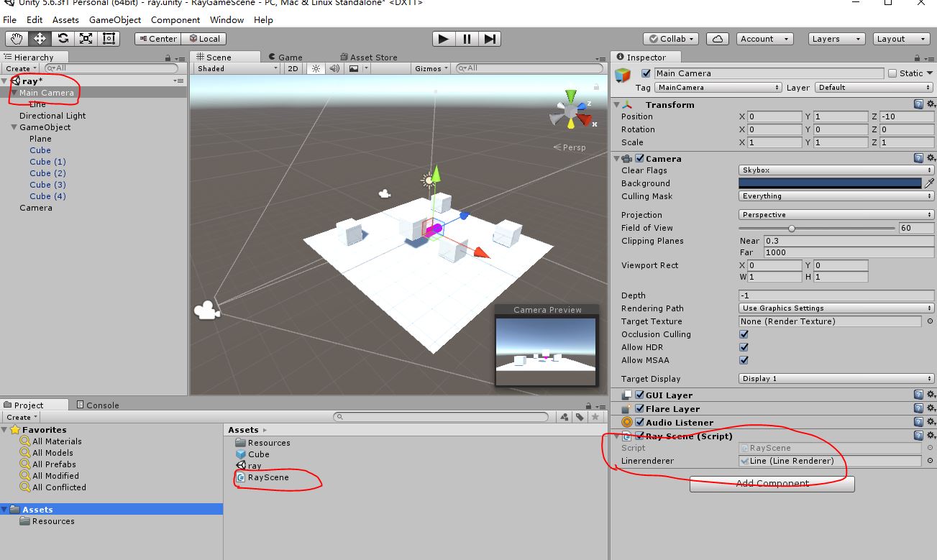Toggle Audio Listener component checkbox

coord(640,422)
